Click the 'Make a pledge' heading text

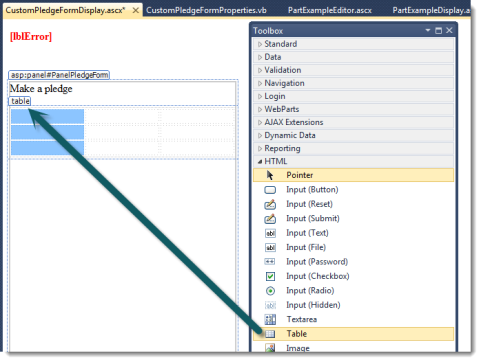click(41, 89)
